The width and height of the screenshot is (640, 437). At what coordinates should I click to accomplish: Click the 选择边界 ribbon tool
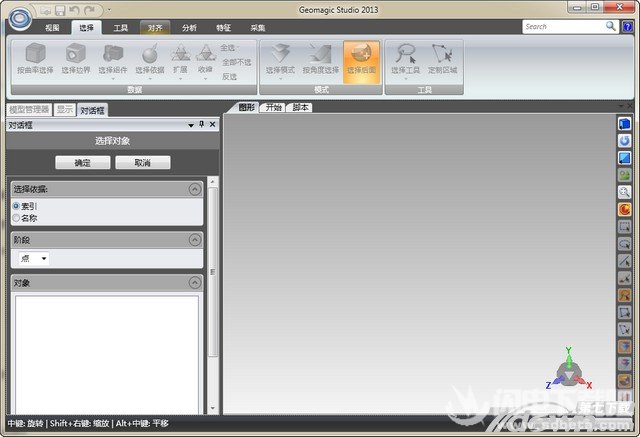point(76,59)
